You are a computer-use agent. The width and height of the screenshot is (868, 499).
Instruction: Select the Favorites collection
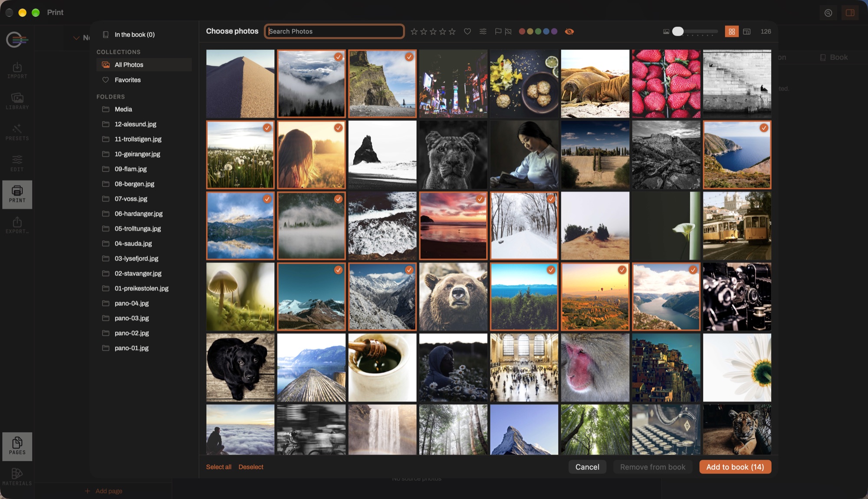coord(144,80)
